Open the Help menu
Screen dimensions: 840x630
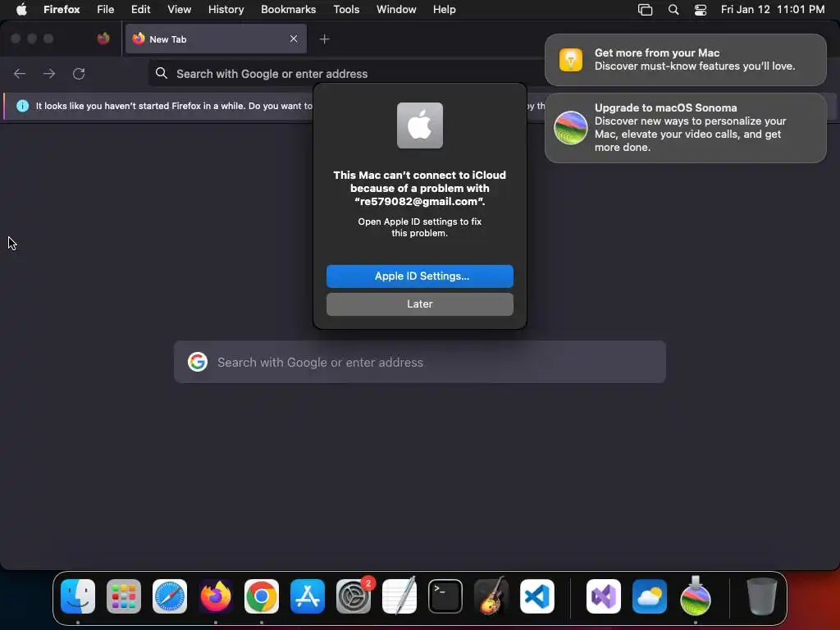(x=445, y=9)
